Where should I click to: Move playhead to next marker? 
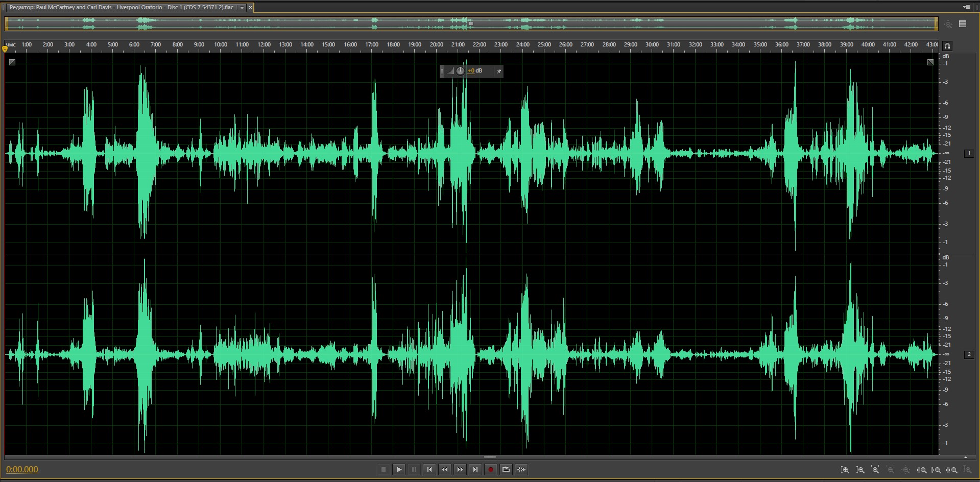pyautogui.click(x=475, y=470)
